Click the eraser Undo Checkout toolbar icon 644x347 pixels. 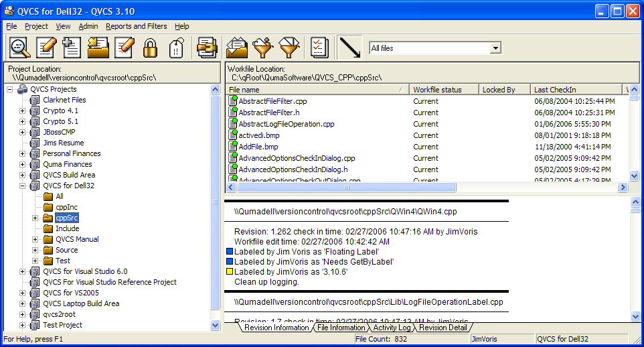point(124,48)
